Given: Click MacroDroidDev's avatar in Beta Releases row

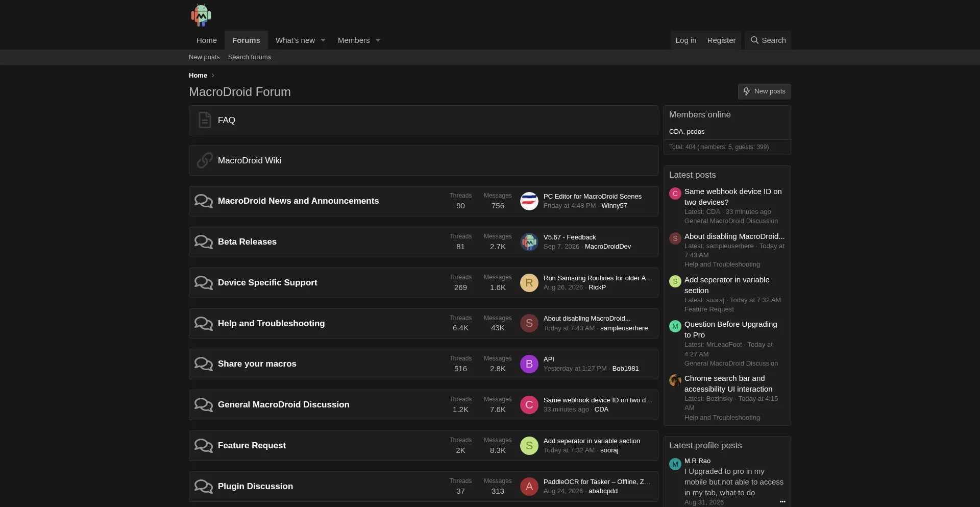Looking at the screenshot, I should (529, 242).
